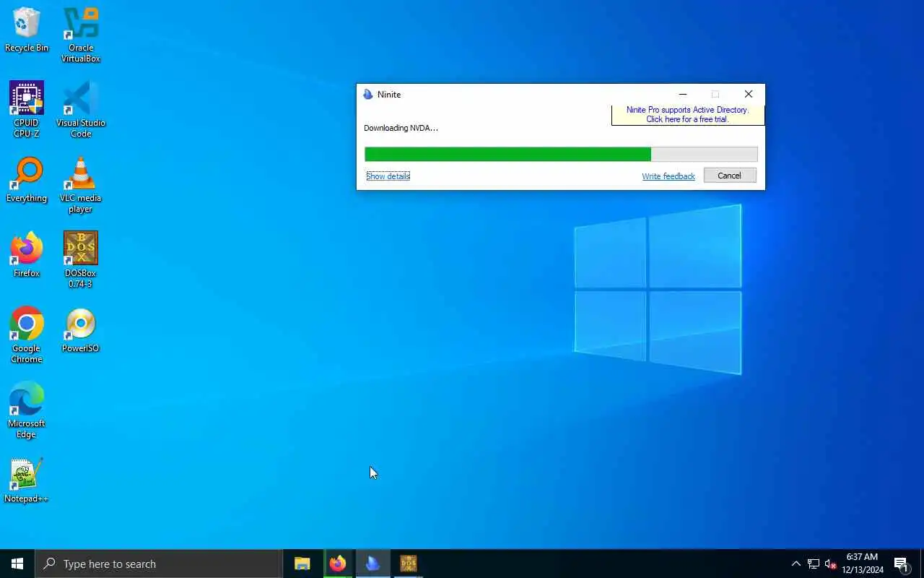924x578 pixels.
Task: Open the Windows Start menu
Action: point(17,564)
